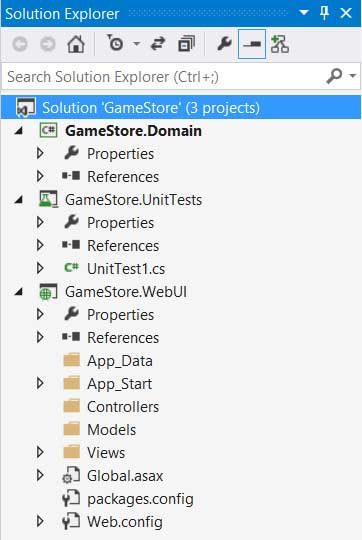Select the Models folder
The width and height of the screenshot is (362, 540).
tap(112, 430)
